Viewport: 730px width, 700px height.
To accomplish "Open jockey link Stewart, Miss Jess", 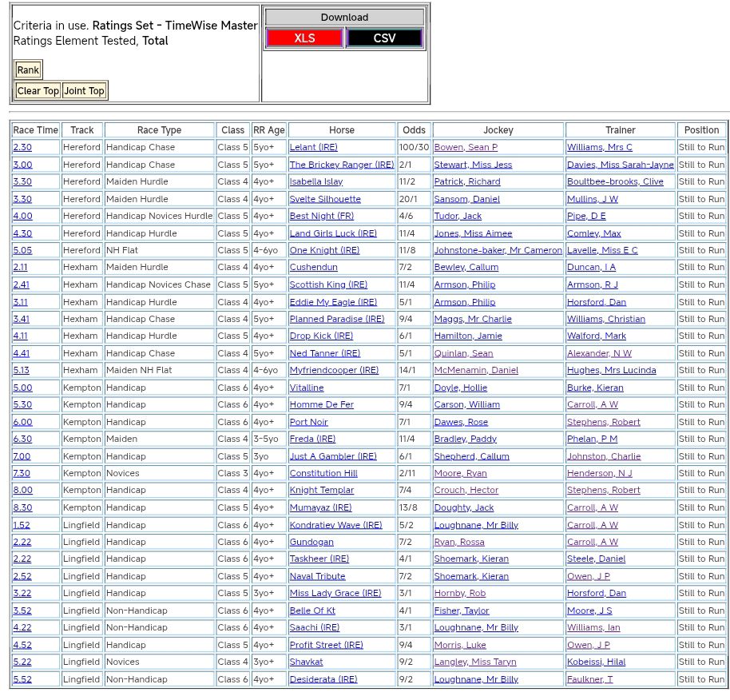I will (x=473, y=165).
